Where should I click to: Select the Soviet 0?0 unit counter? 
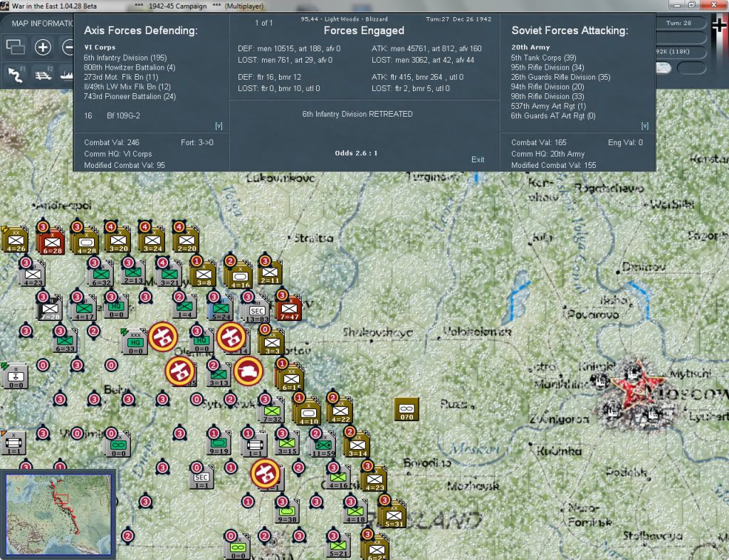tap(407, 409)
